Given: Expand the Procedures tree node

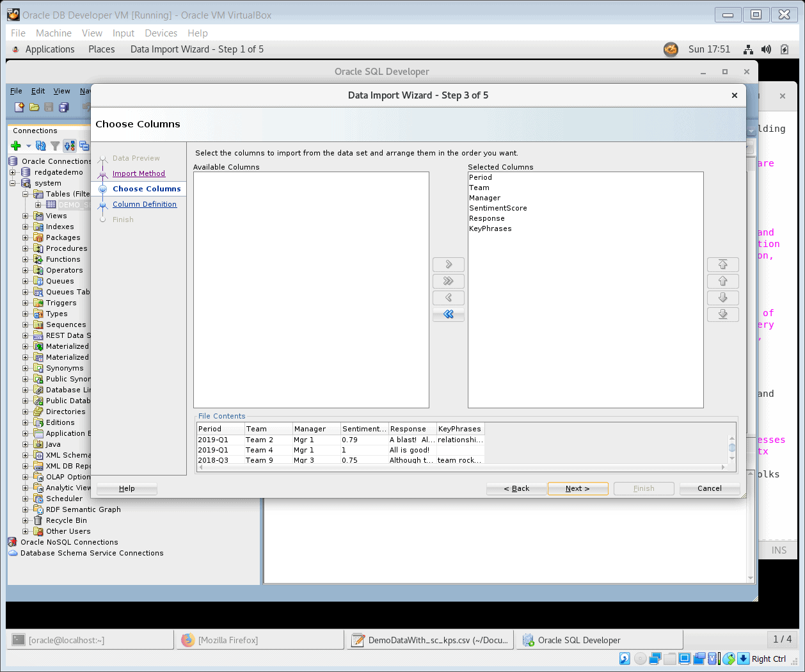Looking at the screenshot, I should coord(25,248).
